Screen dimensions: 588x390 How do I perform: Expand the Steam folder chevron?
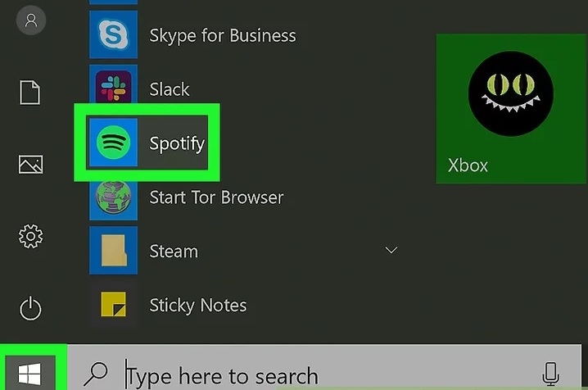391,250
